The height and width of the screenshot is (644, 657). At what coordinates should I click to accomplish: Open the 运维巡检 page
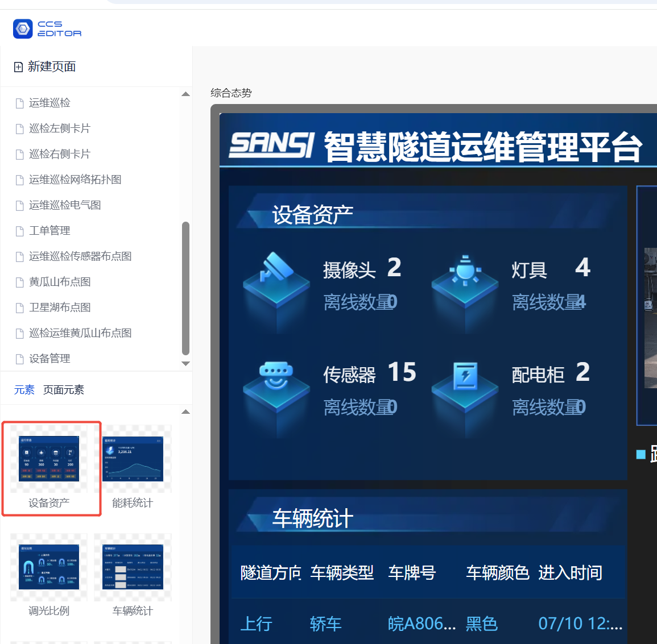click(x=49, y=103)
